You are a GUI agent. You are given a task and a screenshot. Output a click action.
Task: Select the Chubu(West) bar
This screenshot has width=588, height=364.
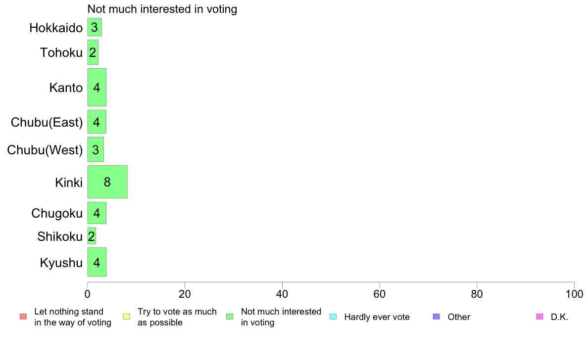point(96,149)
